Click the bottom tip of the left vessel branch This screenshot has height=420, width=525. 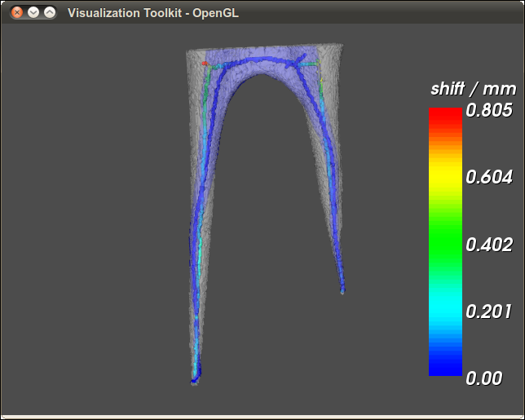(x=194, y=380)
